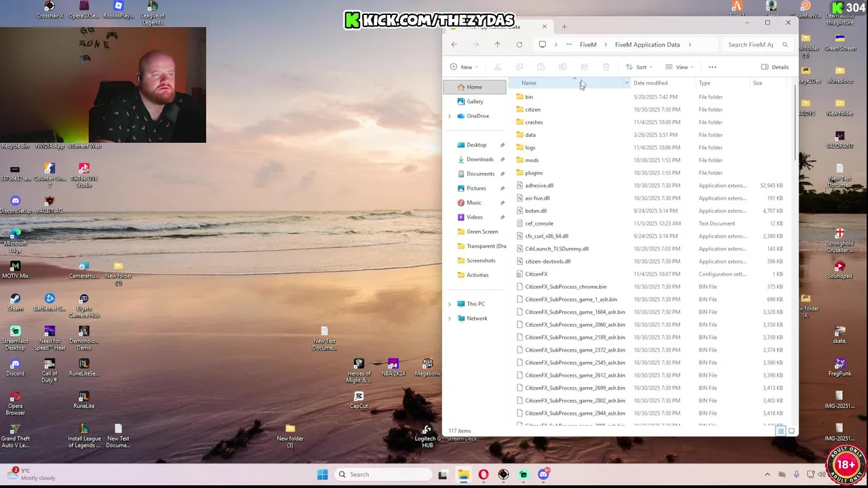Select Home in the navigation pane

click(x=475, y=87)
